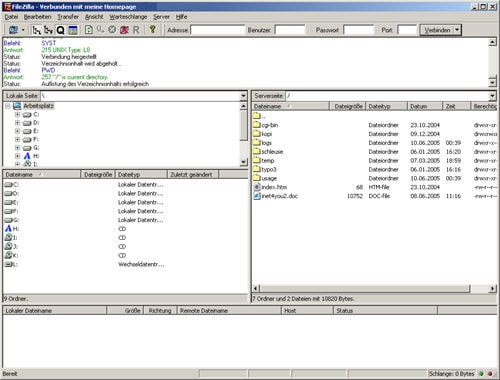Expand the F: drive tree node
Viewport: 500px width, 380px height.
17,139
